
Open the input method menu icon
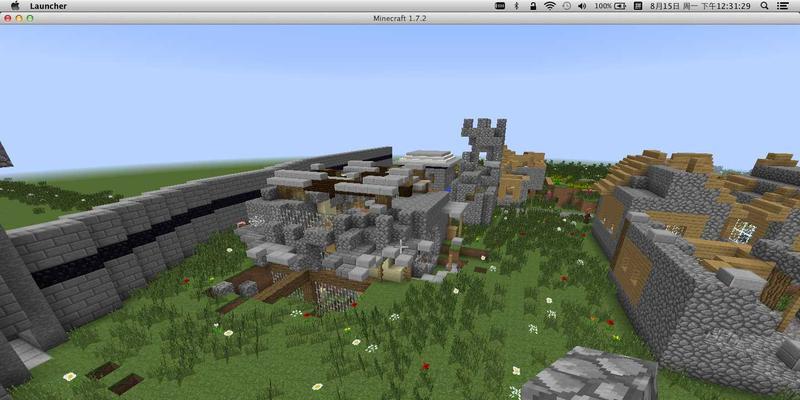tap(638, 6)
